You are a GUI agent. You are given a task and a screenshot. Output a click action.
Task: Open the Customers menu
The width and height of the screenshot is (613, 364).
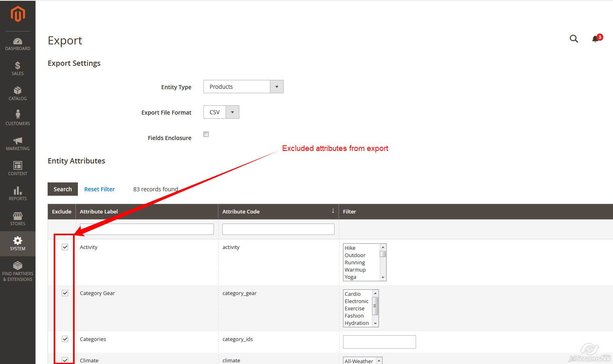point(18,119)
